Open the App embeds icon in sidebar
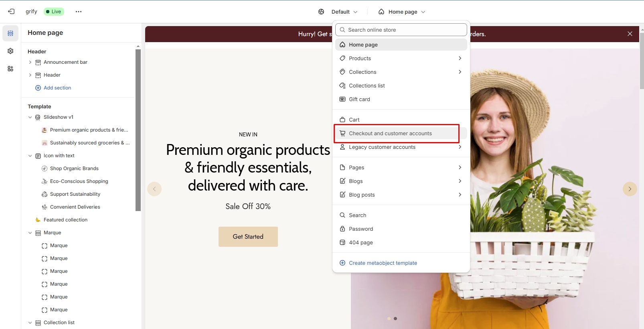Screen dimensions: 644x329 (x=10, y=69)
